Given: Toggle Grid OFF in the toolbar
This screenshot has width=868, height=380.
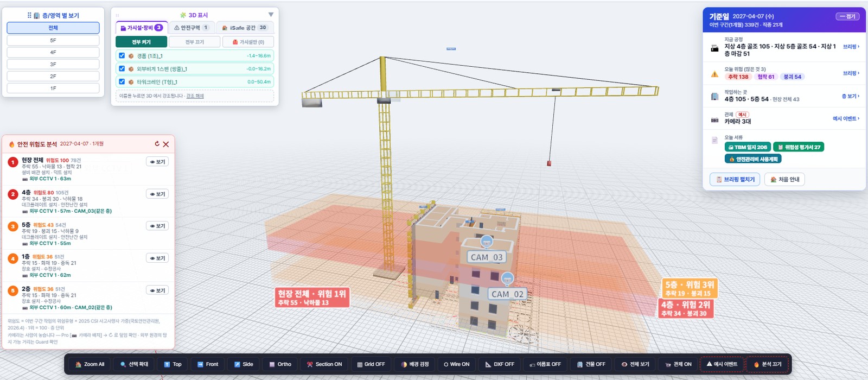Looking at the screenshot, I should click(371, 364).
